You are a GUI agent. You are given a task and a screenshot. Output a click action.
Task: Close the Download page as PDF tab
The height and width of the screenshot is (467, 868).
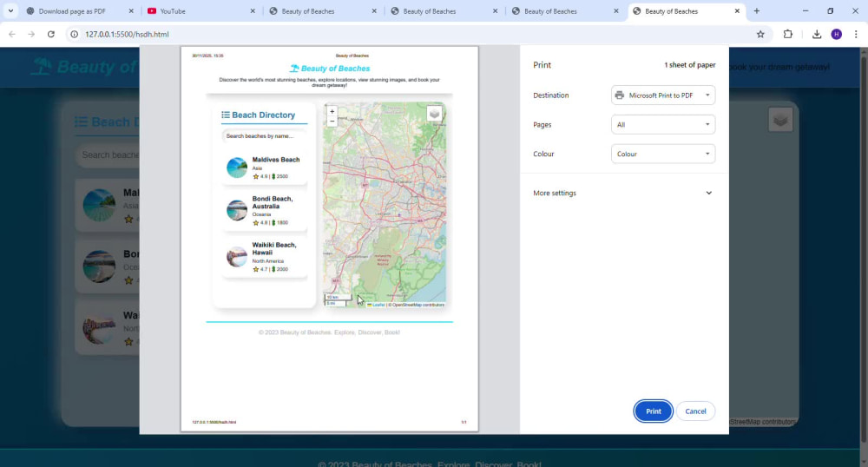tap(131, 11)
